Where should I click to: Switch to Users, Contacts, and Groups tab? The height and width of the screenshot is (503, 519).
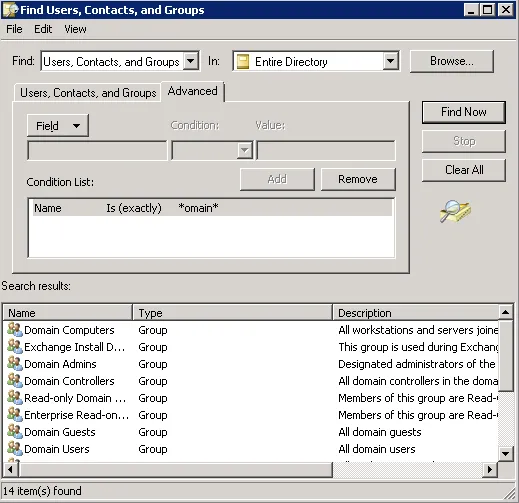88,93
